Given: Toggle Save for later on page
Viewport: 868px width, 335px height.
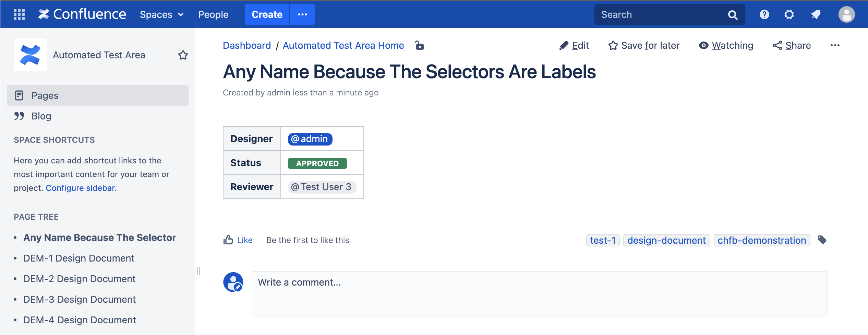Looking at the screenshot, I should point(644,45).
